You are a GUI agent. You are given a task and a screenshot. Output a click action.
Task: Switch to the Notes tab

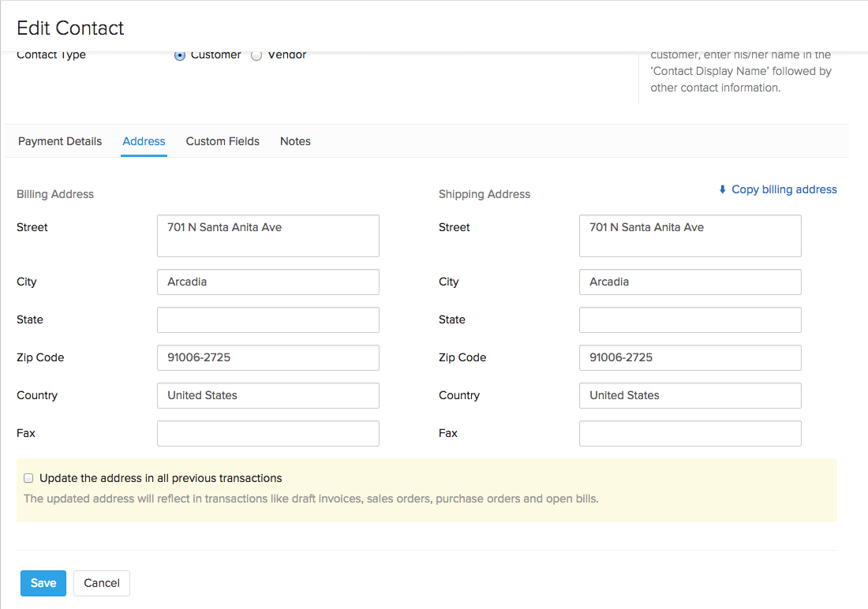295,141
